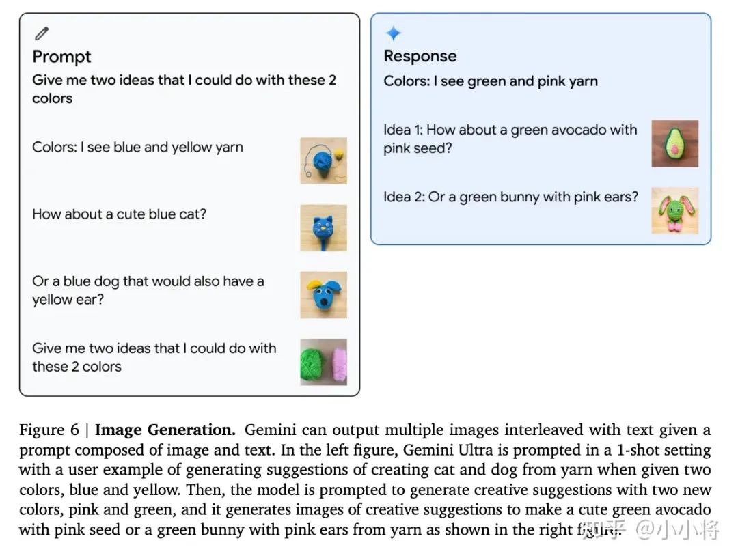The height and width of the screenshot is (560, 738).
Task: Click the 'Idea 1' avocado suggestion text
Action: pos(510,139)
